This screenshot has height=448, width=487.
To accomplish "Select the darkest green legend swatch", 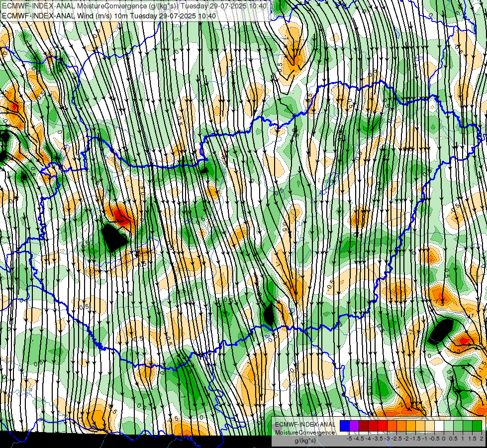I will 477,426.
